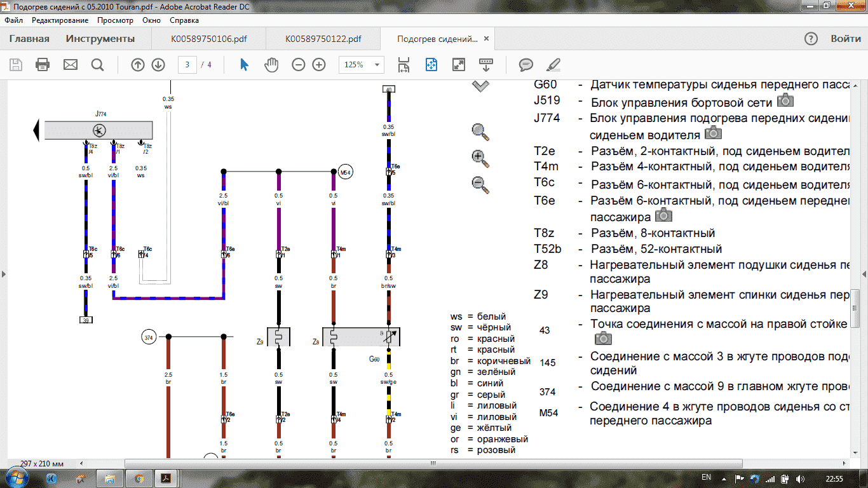This screenshot has height=488, width=868.
Task: Click the 22:55 system clock
Action: tap(836, 478)
